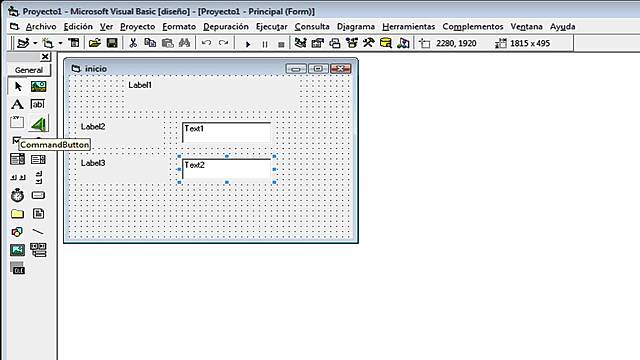
Task: Open the Archivo menu
Action: [41, 27]
